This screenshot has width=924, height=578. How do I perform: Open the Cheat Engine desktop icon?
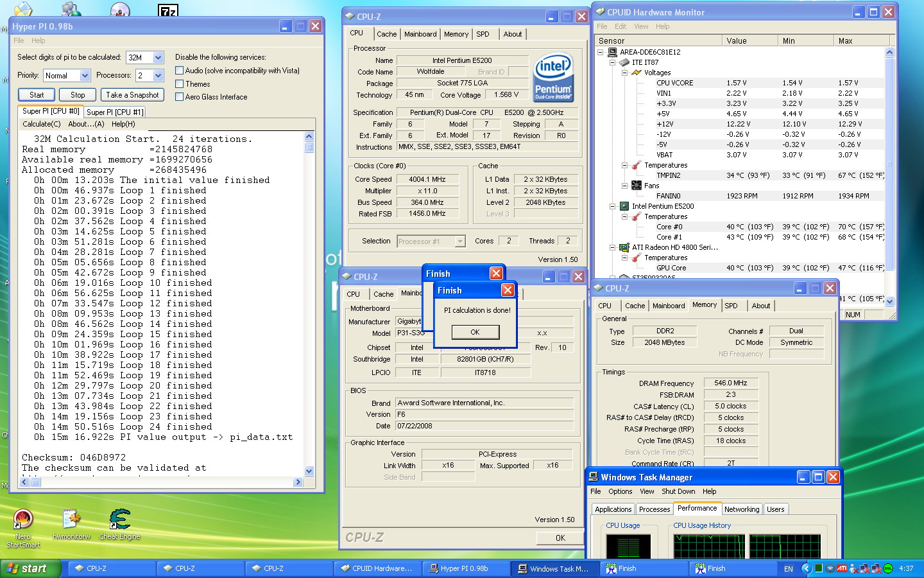tap(119, 519)
